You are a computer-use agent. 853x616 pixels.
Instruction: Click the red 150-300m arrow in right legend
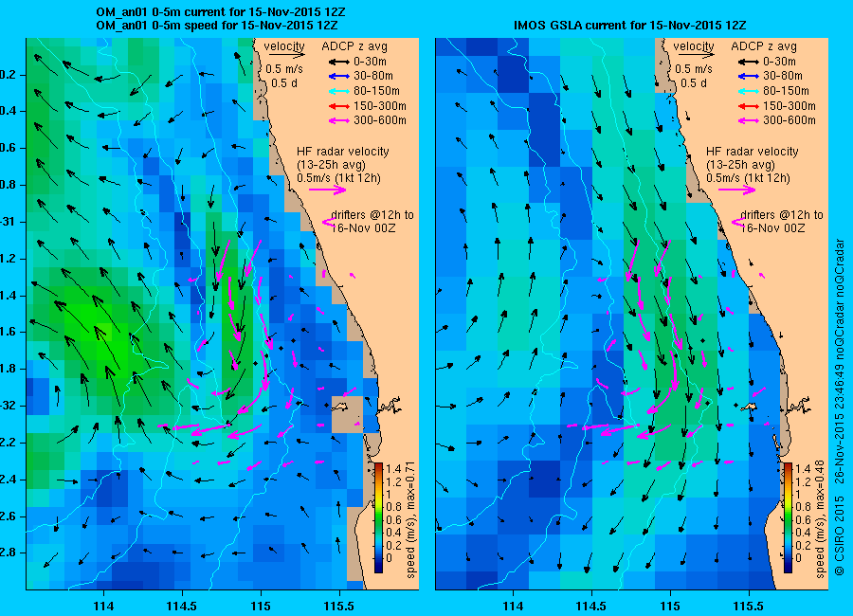(749, 106)
